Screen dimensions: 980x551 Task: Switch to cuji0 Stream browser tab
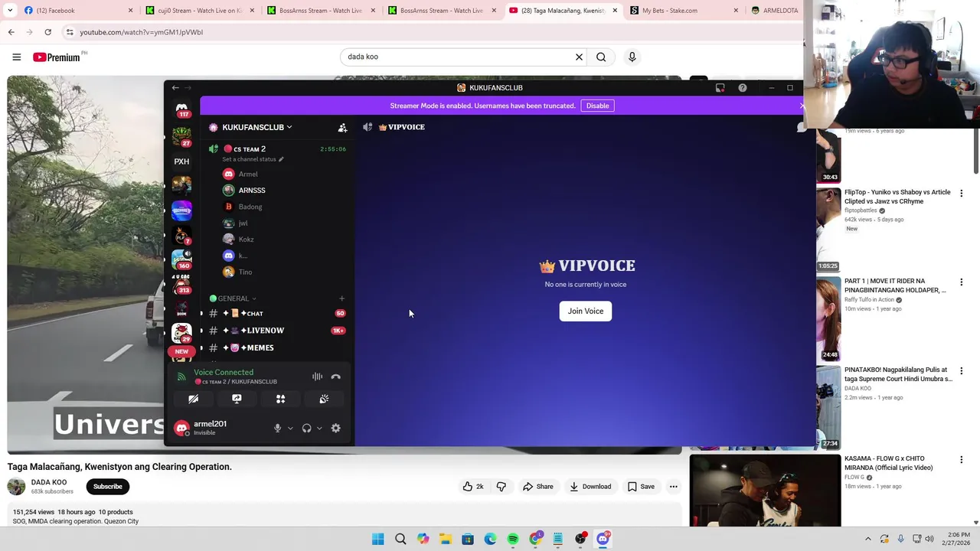pyautogui.click(x=199, y=11)
